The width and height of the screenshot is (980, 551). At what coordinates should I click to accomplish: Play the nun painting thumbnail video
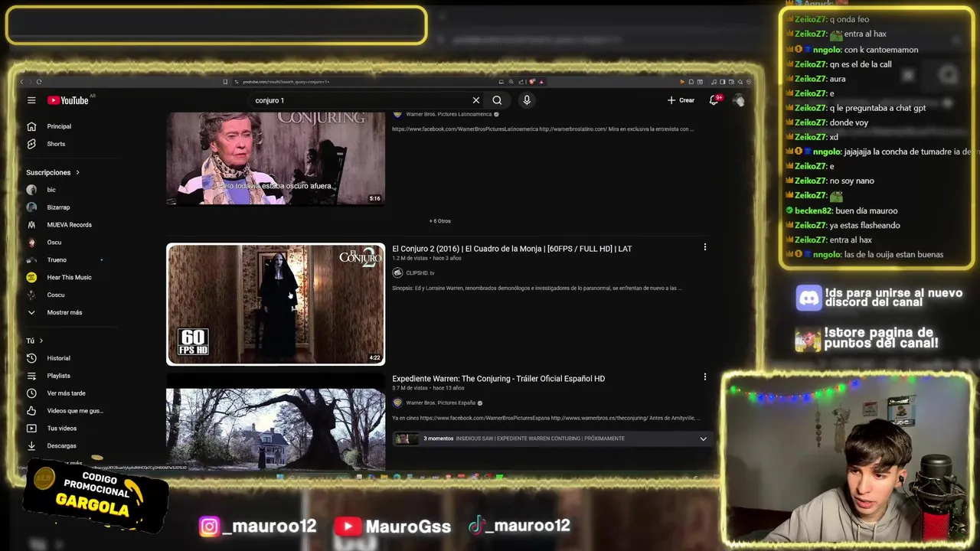276,304
